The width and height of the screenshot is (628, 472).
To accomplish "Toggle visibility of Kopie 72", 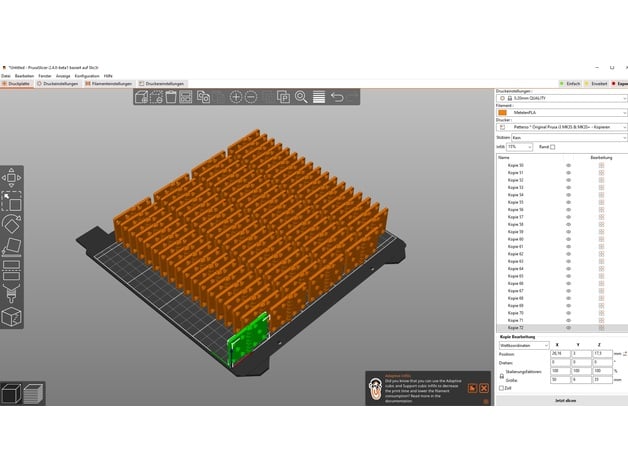I will pyautogui.click(x=568, y=328).
